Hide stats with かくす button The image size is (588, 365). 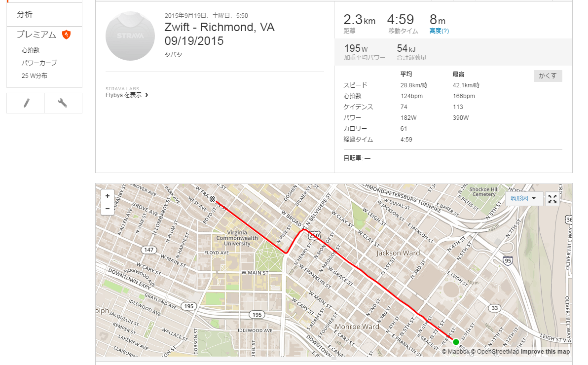pos(548,76)
